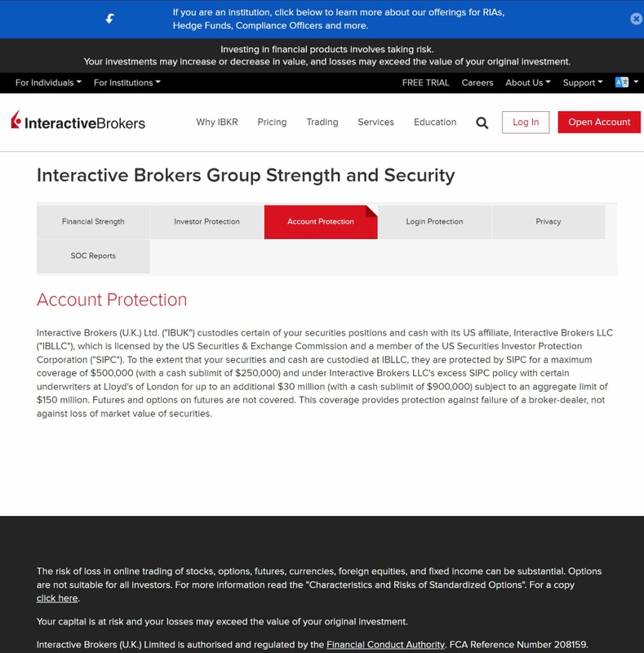Viewport: 644px width, 653px height.
Task: Click the language translate icon
Action: [x=622, y=82]
